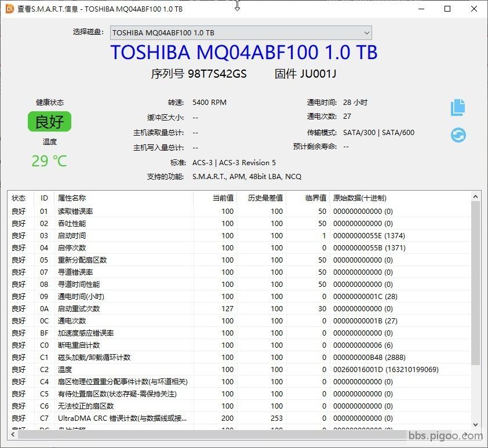Select the 读取错误率 row
Viewport: 488px width, 448px height.
239,211
